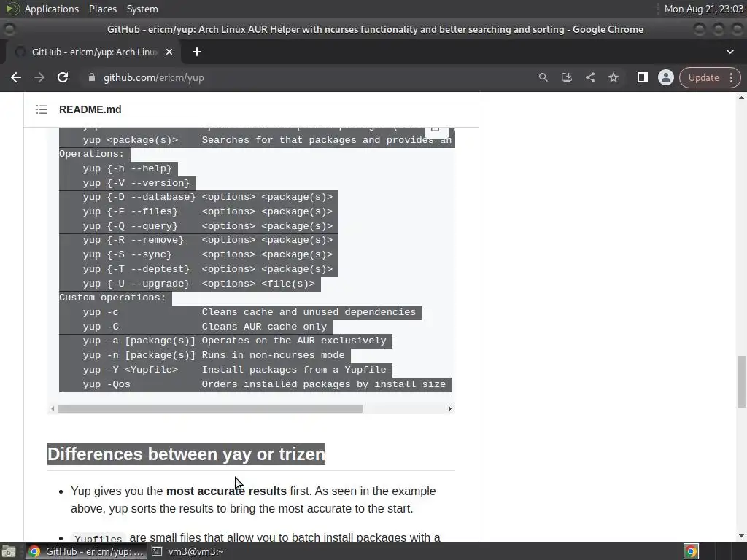
Task: Go back to the previous page
Action: click(16, 77)
